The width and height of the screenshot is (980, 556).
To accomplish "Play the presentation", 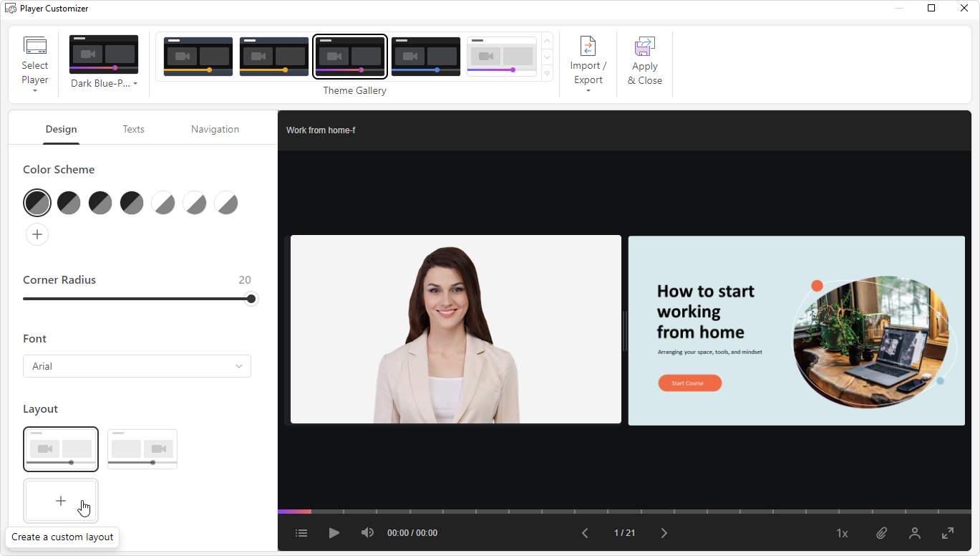I will pos(334,533).
